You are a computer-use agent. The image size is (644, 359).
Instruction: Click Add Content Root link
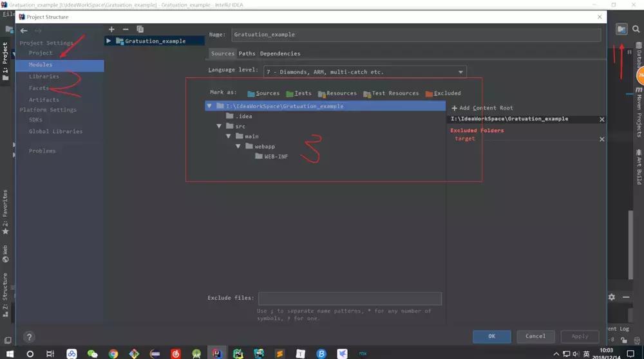(482, 108)
